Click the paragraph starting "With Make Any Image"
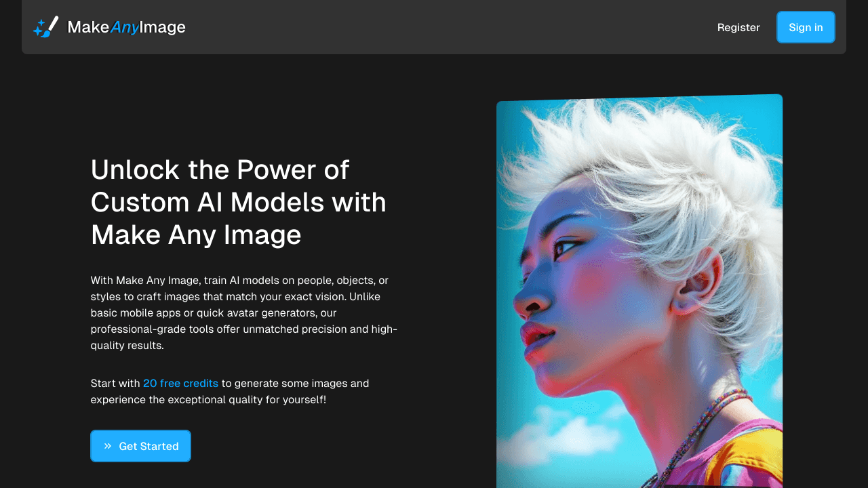The width and height of the screenshot is (868, 488). pyautogui.click(x=244, y=312)
